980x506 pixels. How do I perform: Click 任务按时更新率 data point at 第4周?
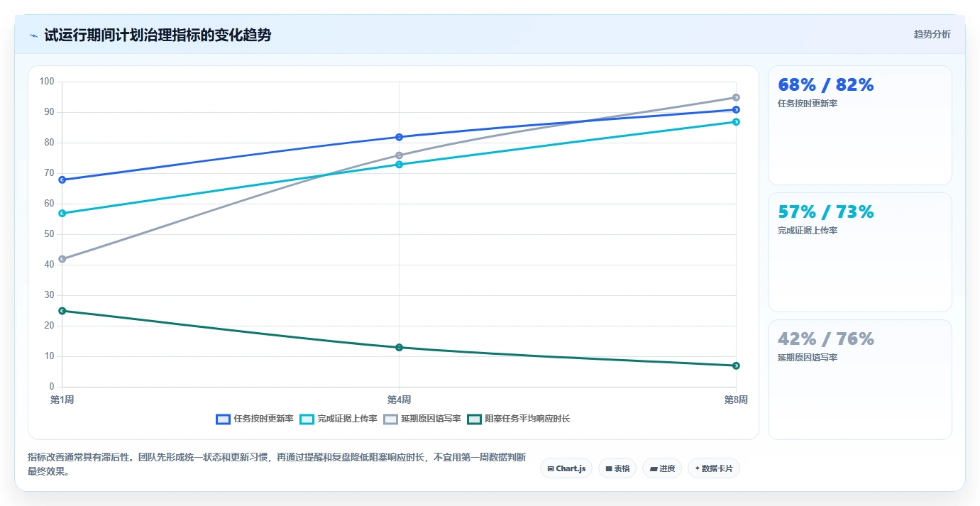coord(399,137)
